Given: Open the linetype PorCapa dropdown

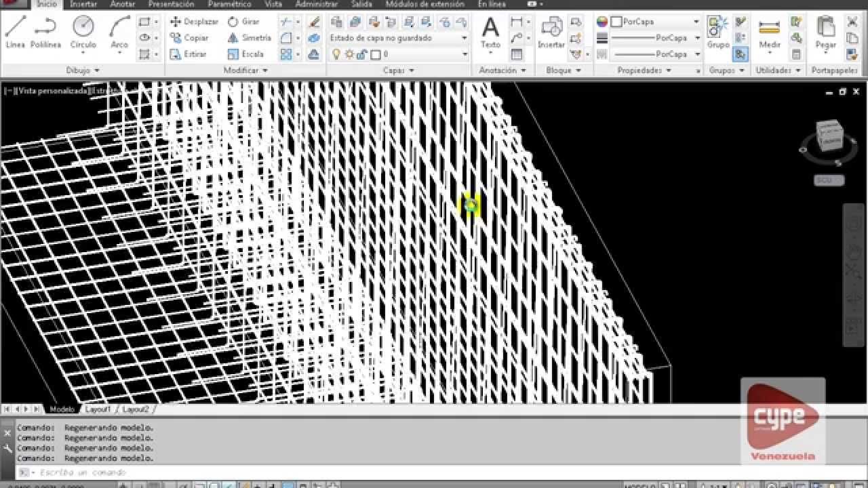Looking at the screenshot, I should (x=655, y=54).
